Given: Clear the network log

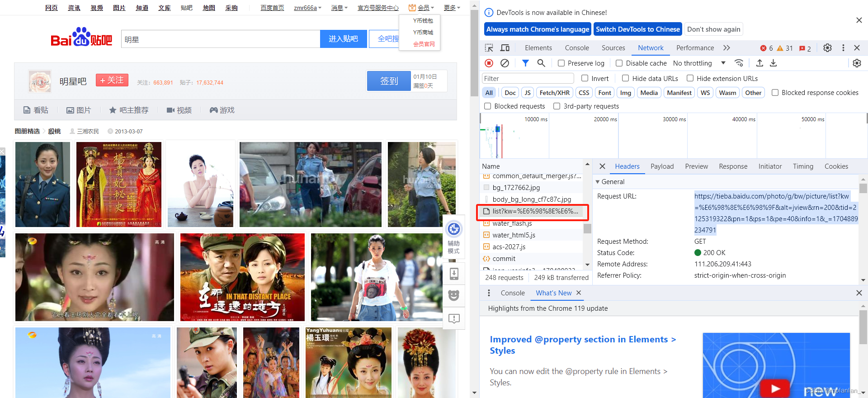Looking at the screenshot, I should coord(505,63).
